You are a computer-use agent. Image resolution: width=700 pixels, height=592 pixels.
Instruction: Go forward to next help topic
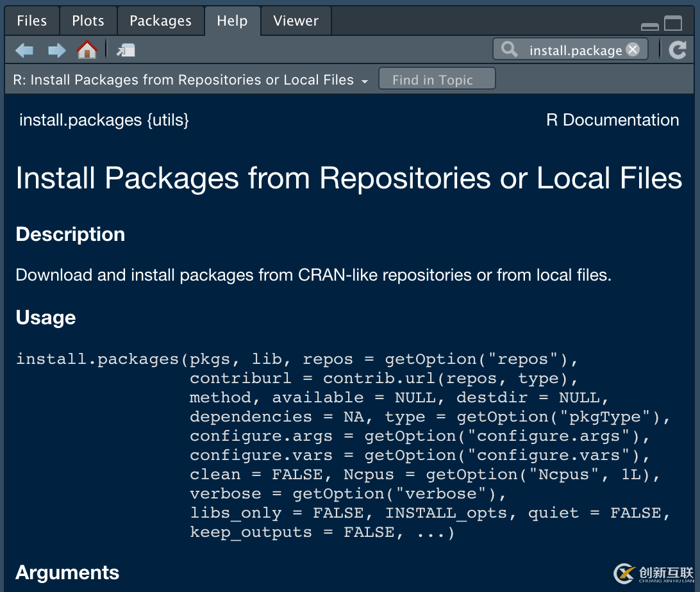click(x=57, y=50)
